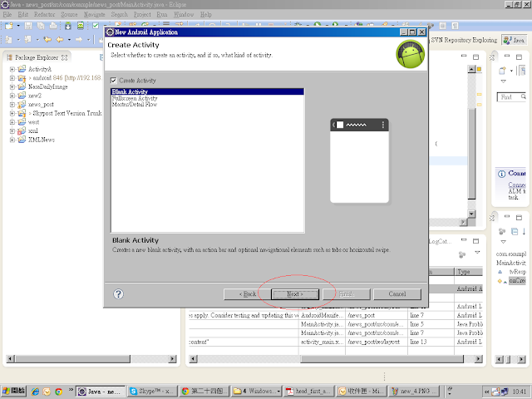Click the Save toolbar icon
Screen dimensions: 532x399
pyautogui.click(x=28, y=26)
